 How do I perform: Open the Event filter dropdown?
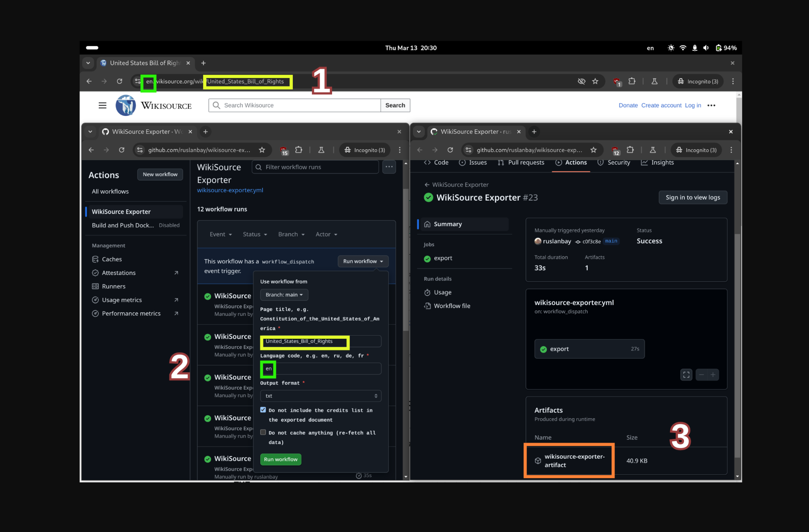(x=221, y=234)
